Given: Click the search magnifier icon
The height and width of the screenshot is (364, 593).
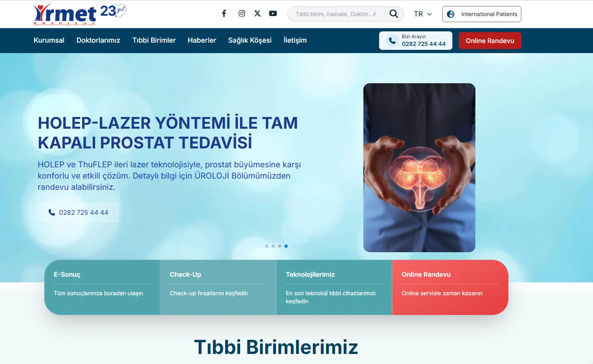Looking at the screenshot, I should coord(394,14).
